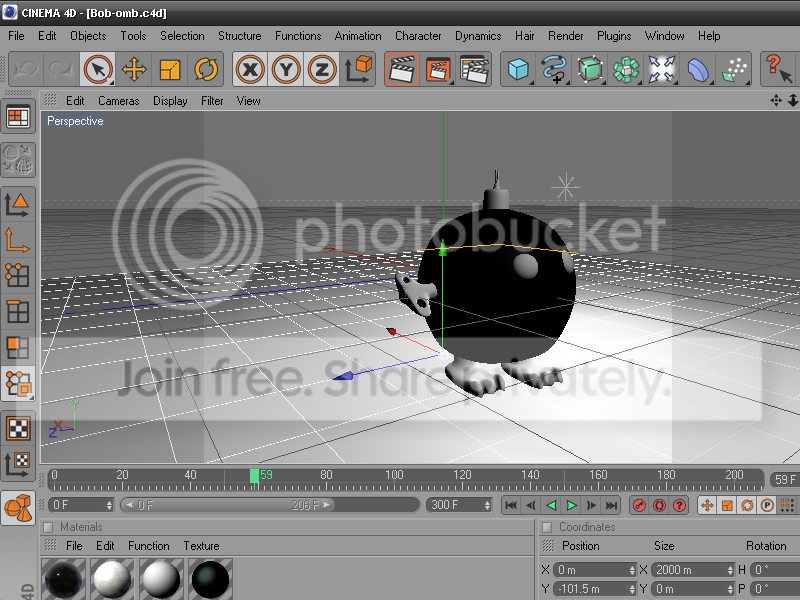Select Points mode icon
Screen dimensions: 800x600
point(18,276)
